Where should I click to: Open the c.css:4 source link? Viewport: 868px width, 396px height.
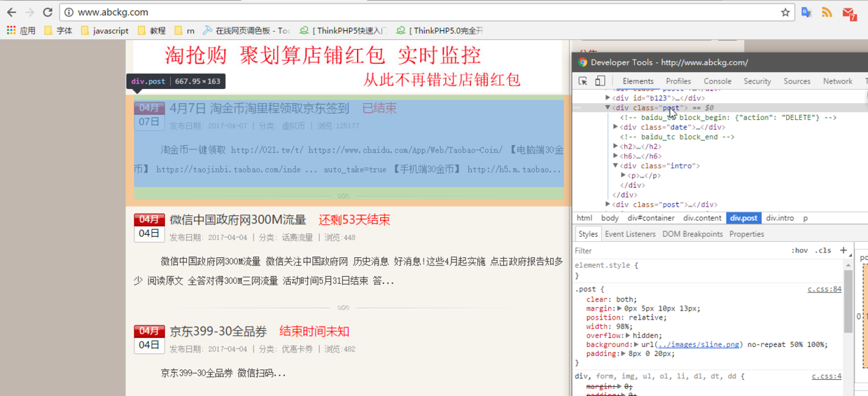click(x=827, y=376)
